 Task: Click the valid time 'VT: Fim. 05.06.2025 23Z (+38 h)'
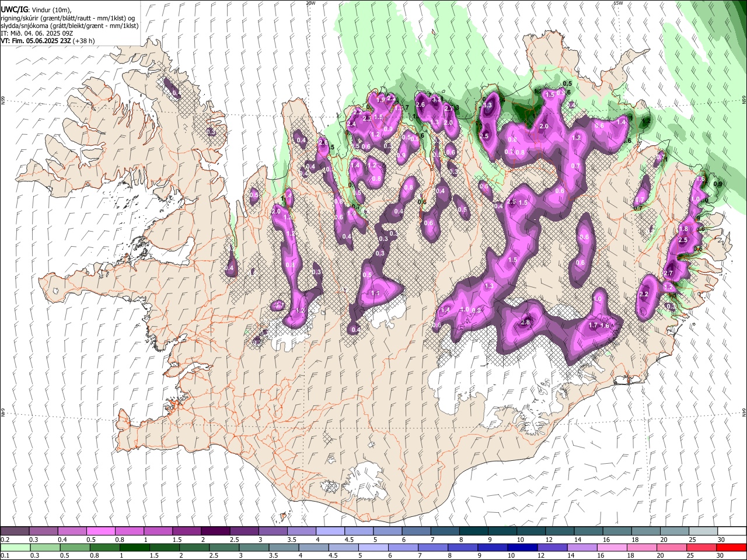pyautogui.click(x=48, y=41)
